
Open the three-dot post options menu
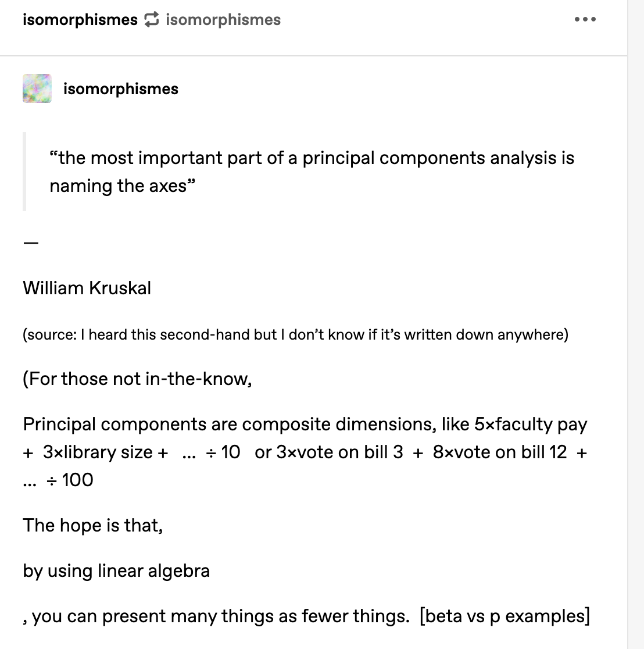585,20
